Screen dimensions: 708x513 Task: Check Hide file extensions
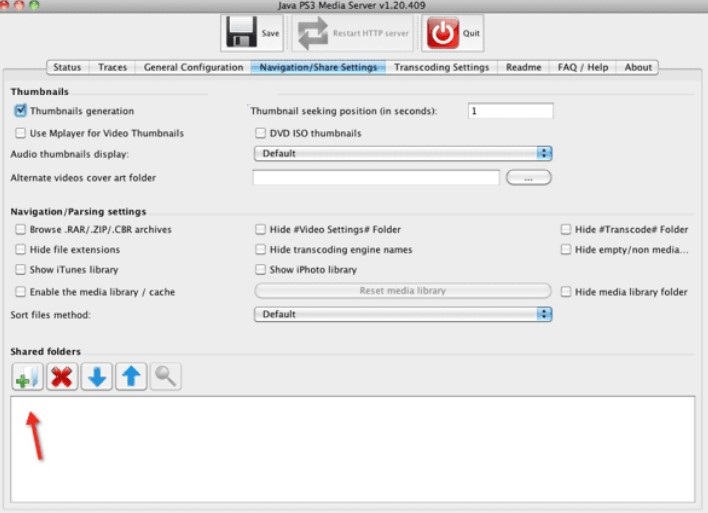pyautogui.click(x=20, y=249)
